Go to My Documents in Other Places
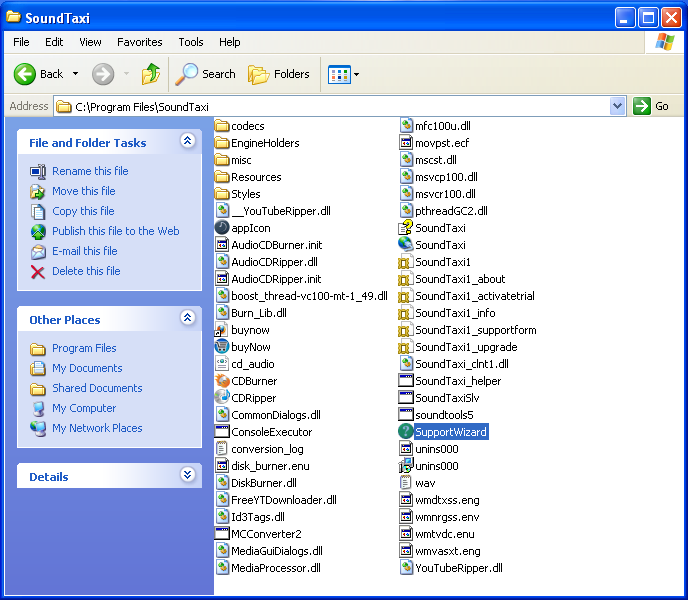 click(x=87, y=368)
